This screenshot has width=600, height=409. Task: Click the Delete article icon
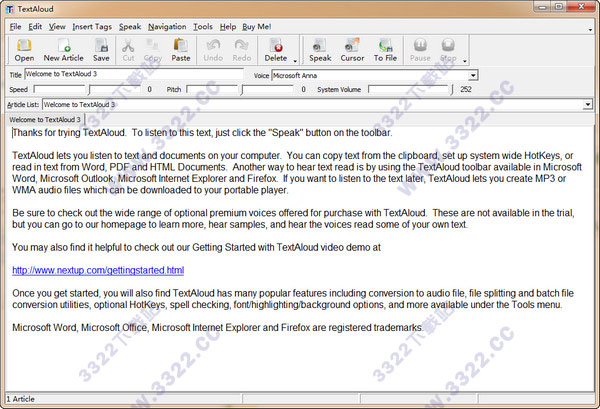pyautogui.click(x=276, y=51)
